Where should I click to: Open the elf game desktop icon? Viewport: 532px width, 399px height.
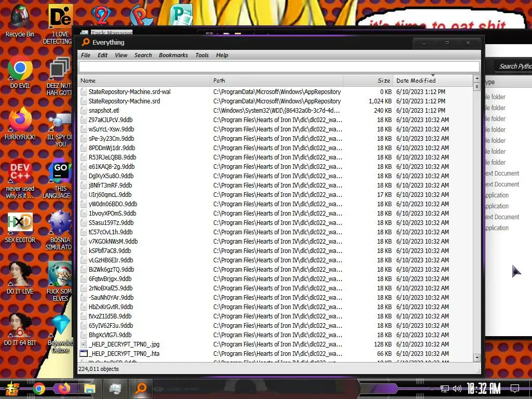pyautogui.click(x=60, y=282)
